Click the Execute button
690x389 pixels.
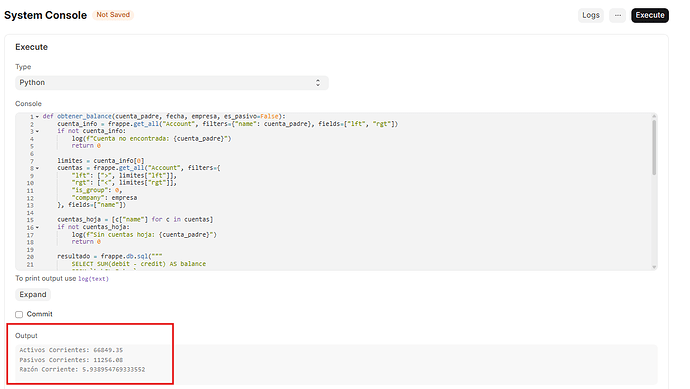click(650, 15)
